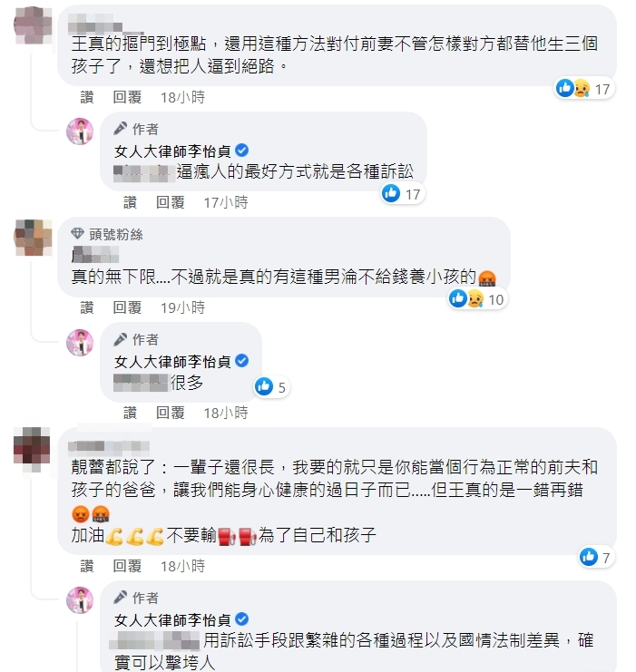Like the first comment about 王真的摳門

[87, 97]
